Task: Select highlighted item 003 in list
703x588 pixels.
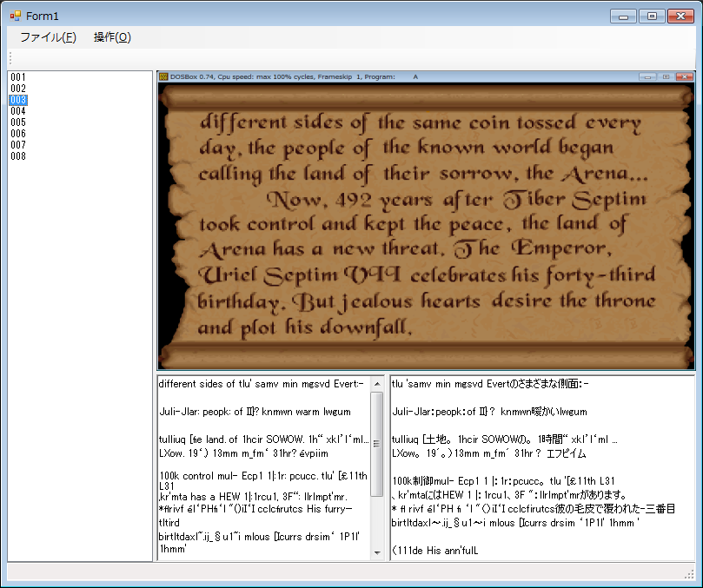Action: tap(18, 100)
